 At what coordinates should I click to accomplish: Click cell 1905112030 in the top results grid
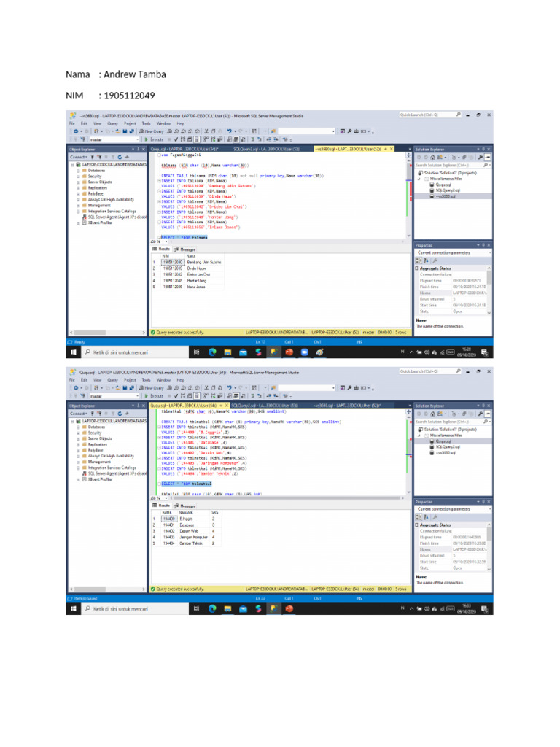click(172, 263)
